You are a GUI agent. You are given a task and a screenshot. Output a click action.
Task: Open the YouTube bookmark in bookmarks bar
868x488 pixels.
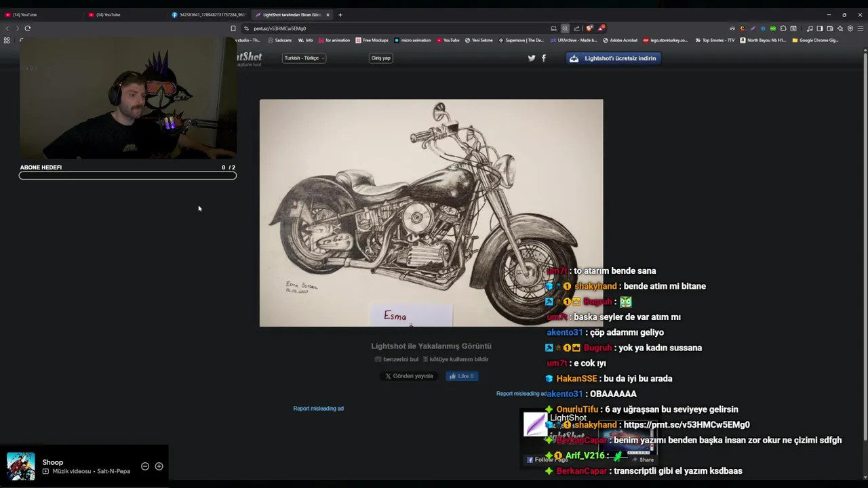coord(448,41)
